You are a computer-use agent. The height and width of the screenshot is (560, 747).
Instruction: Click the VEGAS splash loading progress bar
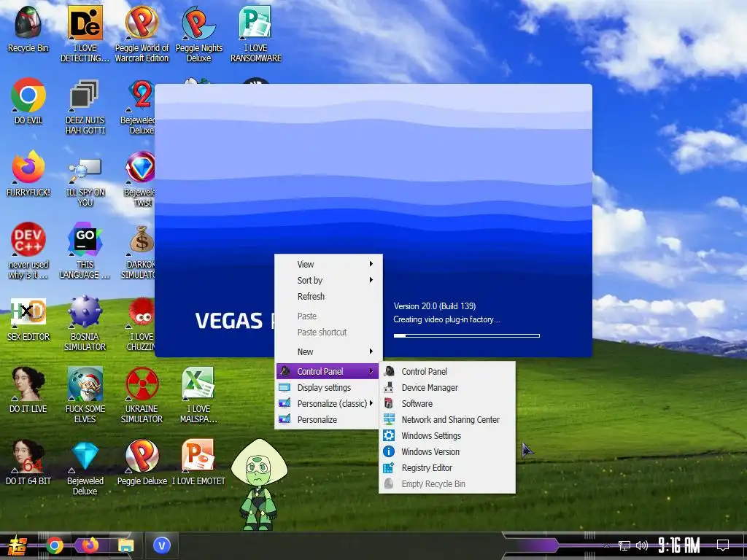pos(466,335)
